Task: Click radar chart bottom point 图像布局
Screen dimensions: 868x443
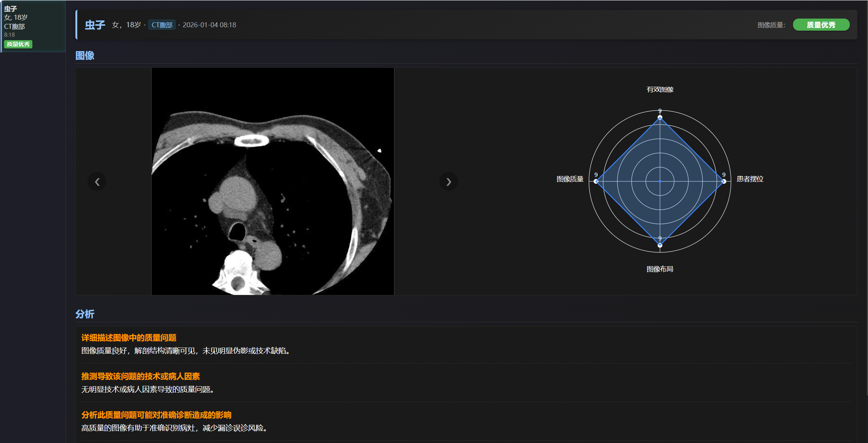Action: (x=660, y=245)
